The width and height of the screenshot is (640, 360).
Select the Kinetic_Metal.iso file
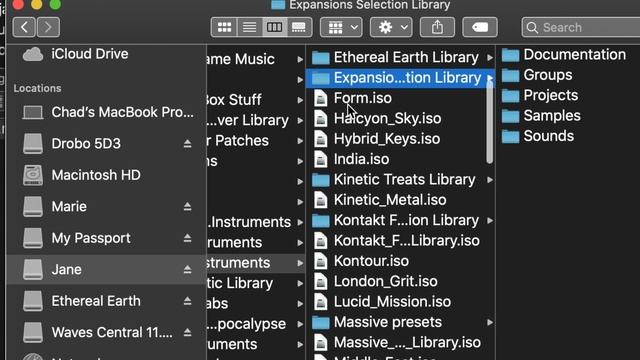tap(380, 200)
